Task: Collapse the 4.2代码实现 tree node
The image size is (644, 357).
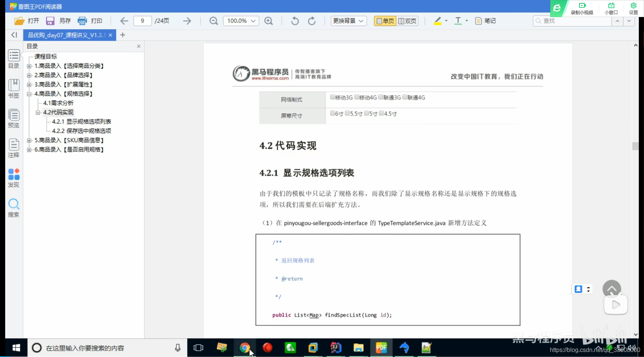Action: (x=38, y=112)
